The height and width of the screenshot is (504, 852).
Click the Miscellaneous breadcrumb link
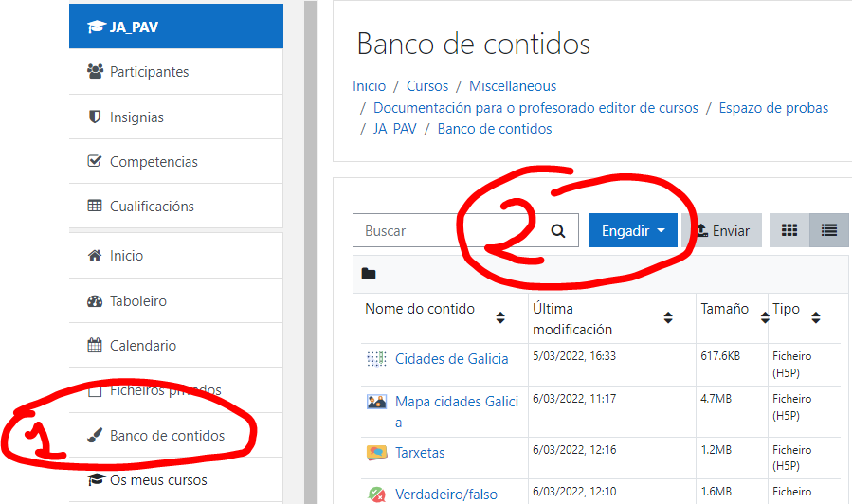click(513, 86)
